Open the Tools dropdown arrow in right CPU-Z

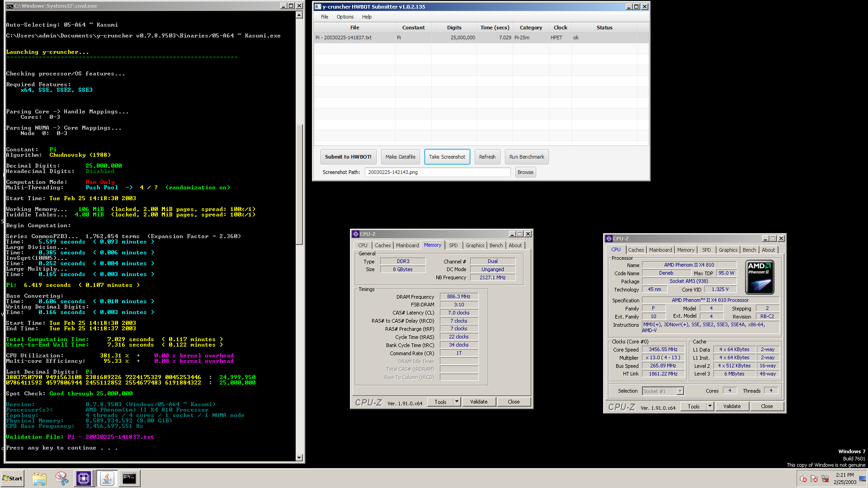(x=710, y=406)
